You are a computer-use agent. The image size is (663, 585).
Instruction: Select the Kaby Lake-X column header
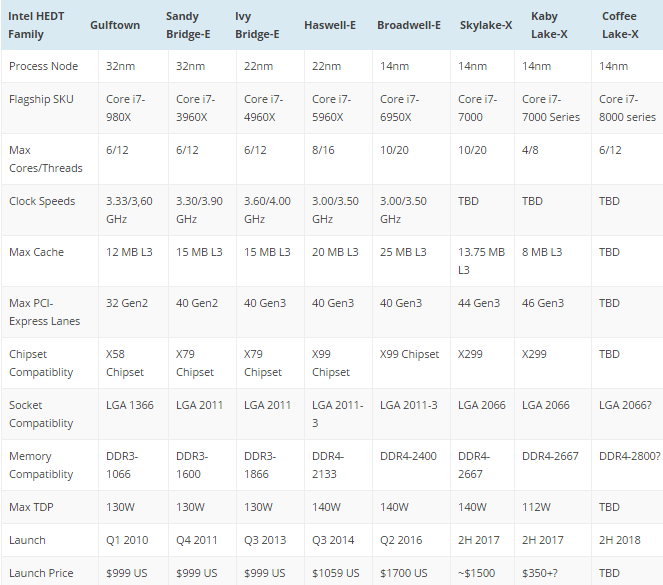(549, 25)
